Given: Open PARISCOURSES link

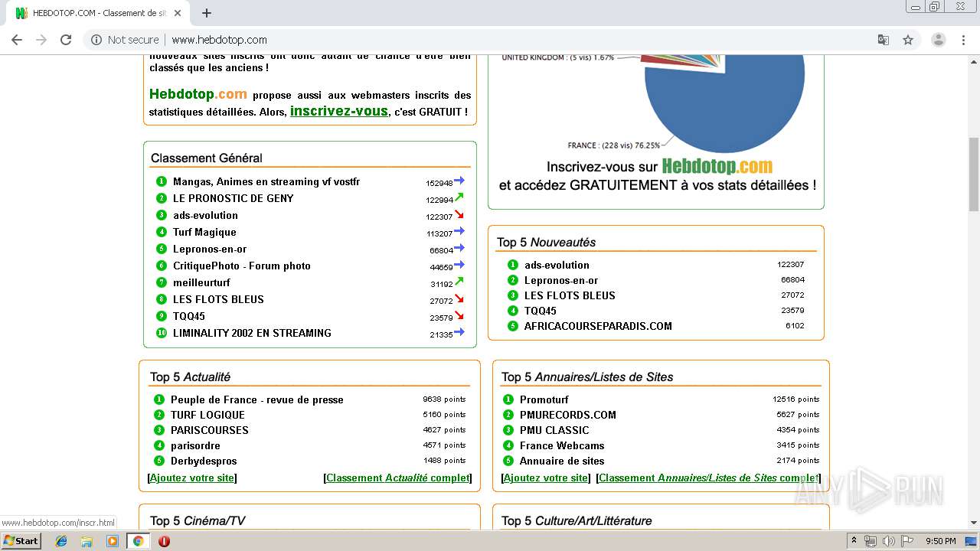Looking at the screenshot, I should click(210, 430).
